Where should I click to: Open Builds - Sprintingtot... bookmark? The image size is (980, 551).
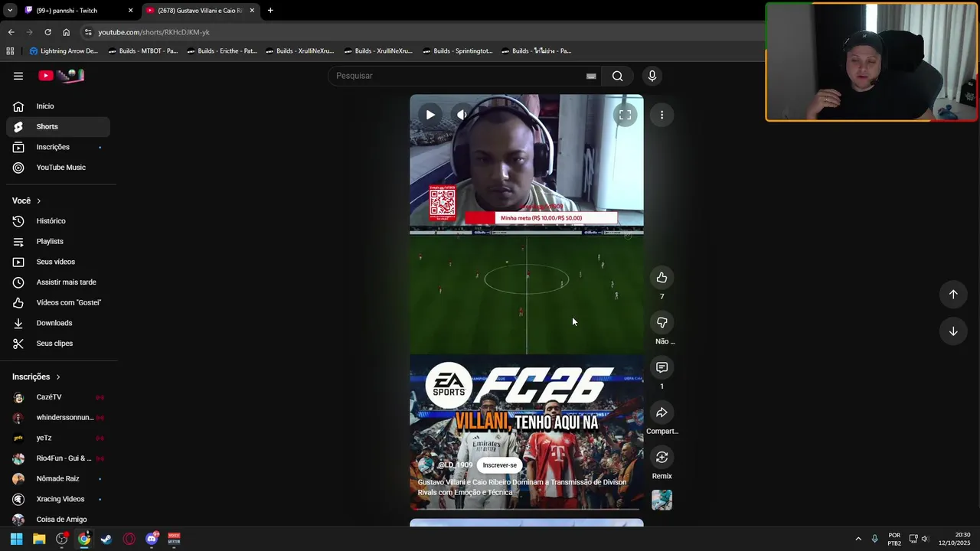point(457,51)
